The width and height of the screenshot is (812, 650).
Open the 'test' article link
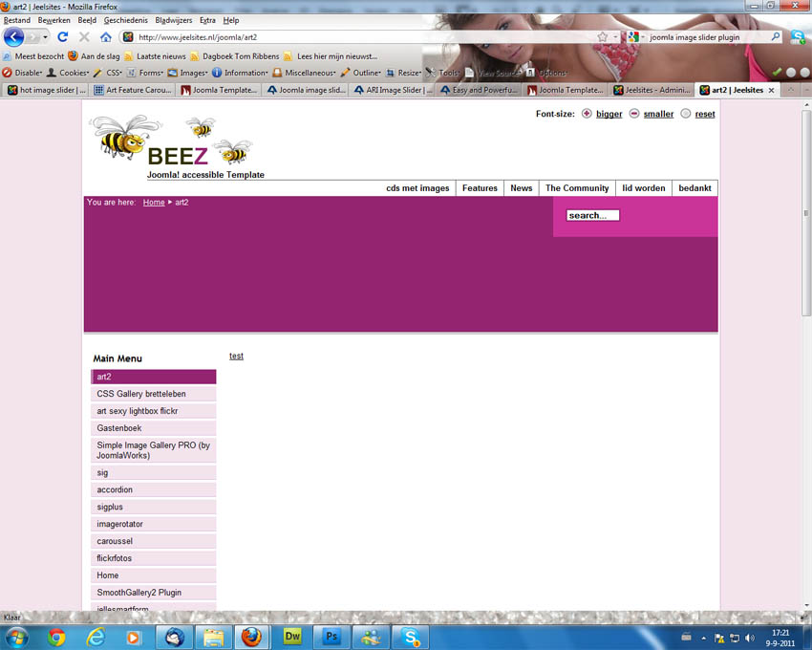pos(236,357)
